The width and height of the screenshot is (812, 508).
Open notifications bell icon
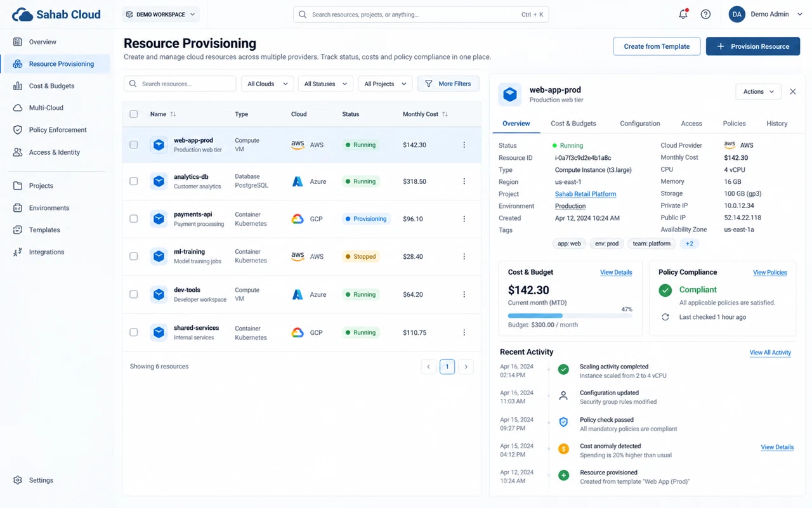683,14
